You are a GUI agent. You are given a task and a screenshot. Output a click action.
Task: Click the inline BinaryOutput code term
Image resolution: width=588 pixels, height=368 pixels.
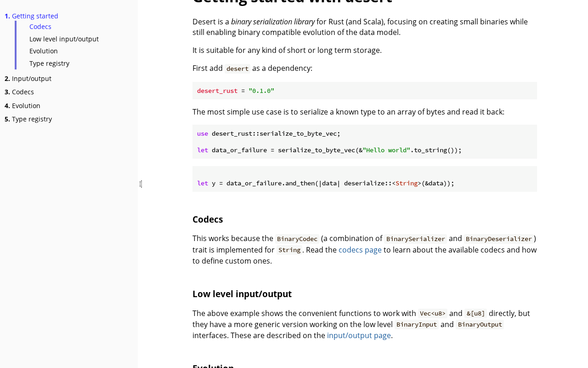pos(480,324)
